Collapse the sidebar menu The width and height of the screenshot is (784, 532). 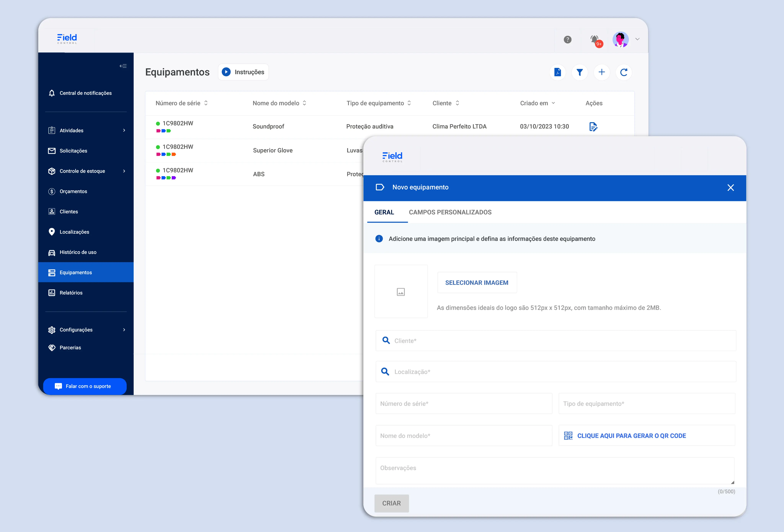(123, 66)
